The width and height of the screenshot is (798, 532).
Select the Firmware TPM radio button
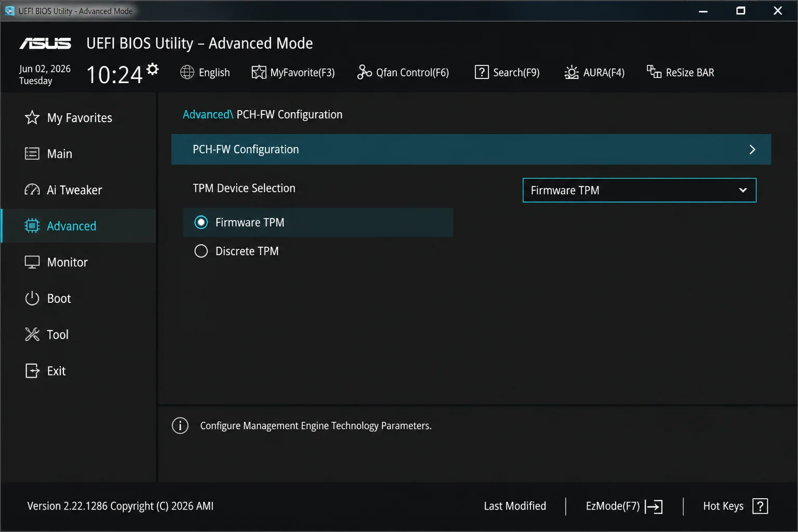[201, 222]
